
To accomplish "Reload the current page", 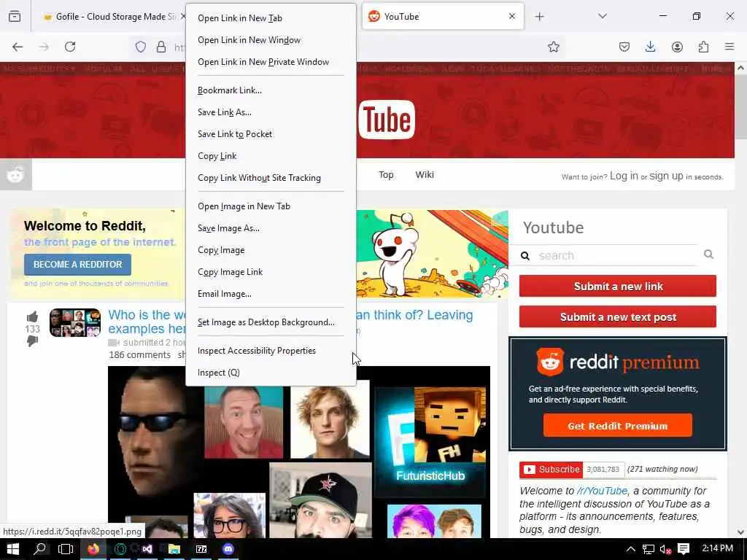I will [x=70, y=47].
